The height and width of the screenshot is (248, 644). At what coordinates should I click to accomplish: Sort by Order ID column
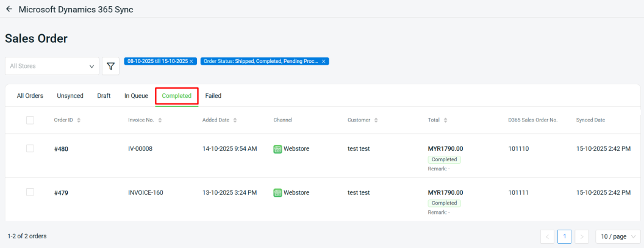(x=79, y=120)
